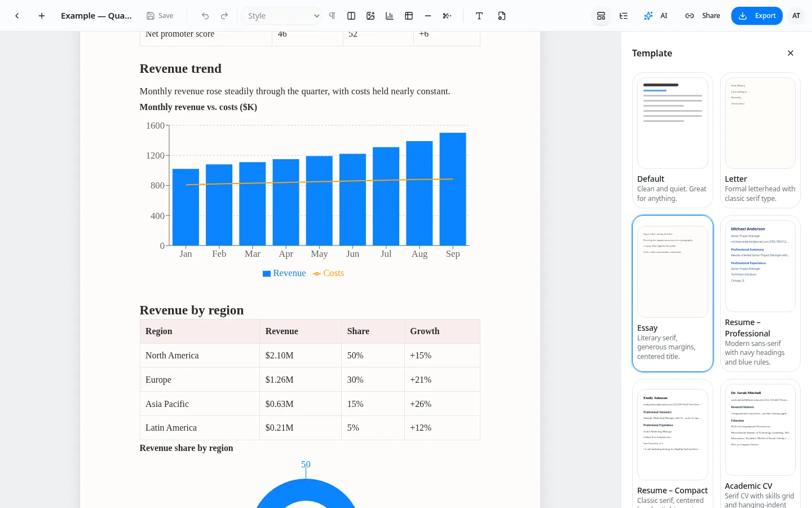812x508 pixels.
Task: Go back using the left chevron
Action: [17, 16]
